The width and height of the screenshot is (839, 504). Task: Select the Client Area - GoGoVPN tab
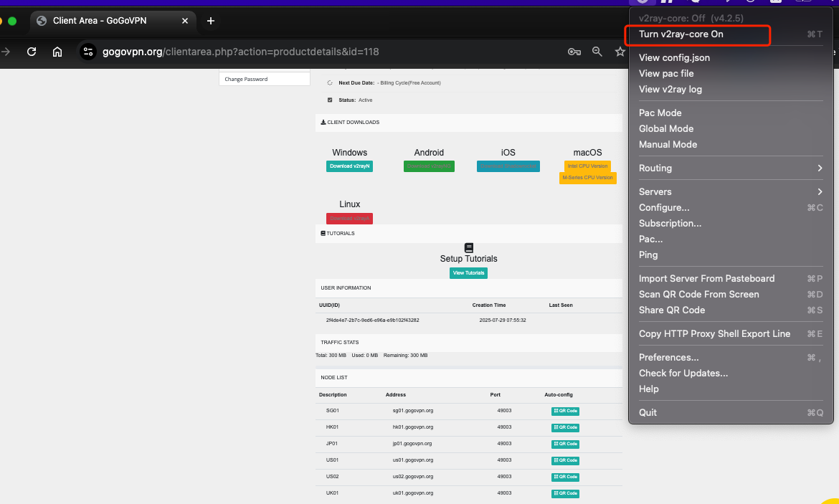(x=113, y=20)
